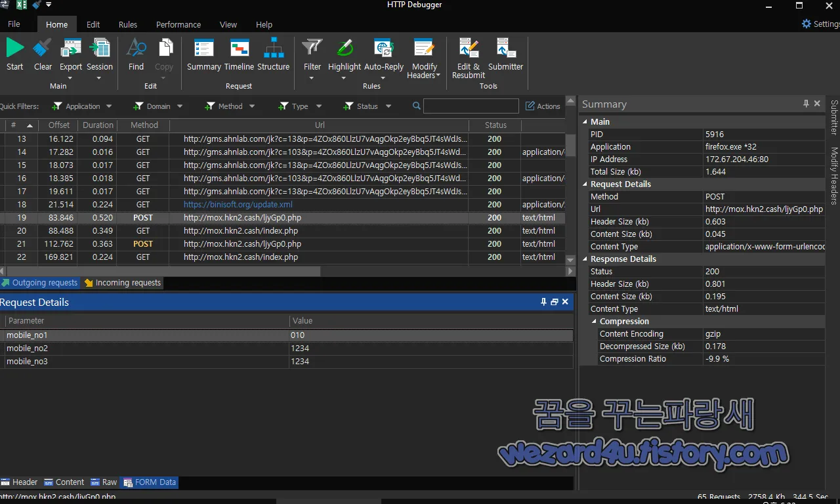Image resolution: width=840 pixels, height=504 pixels.
Task: Collapse the Compression section
Action: tap(595, 322)
